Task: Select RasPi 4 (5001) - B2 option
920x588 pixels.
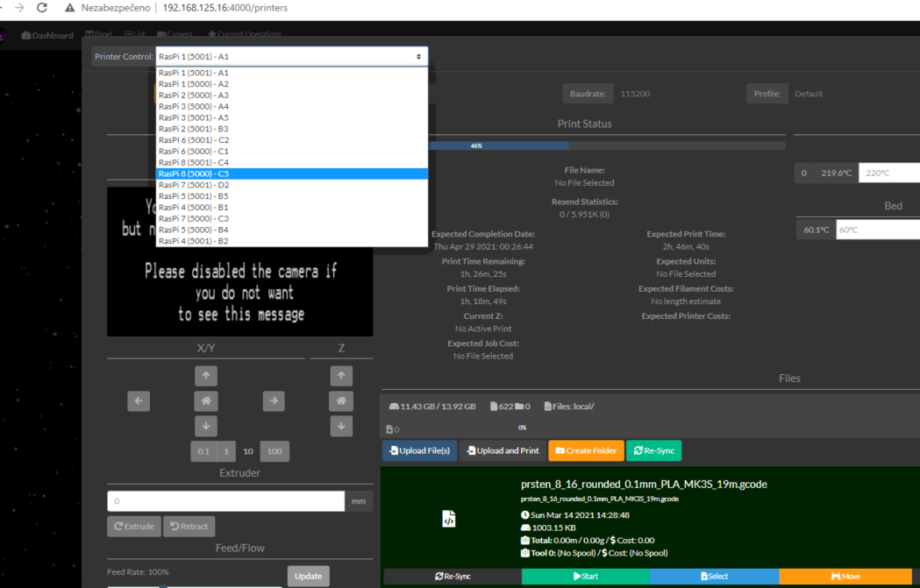Action: [x=291, y=241]
